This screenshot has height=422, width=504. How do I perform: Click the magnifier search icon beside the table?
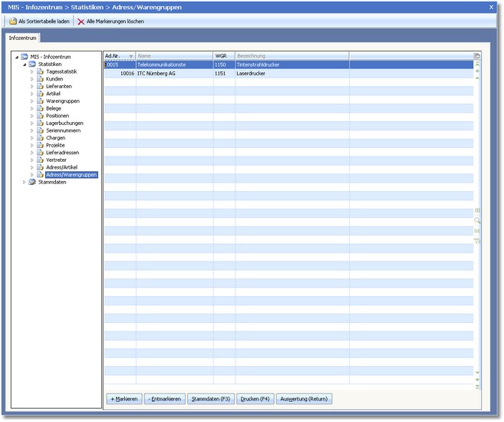pyautogui.click(x=477, y=220)
